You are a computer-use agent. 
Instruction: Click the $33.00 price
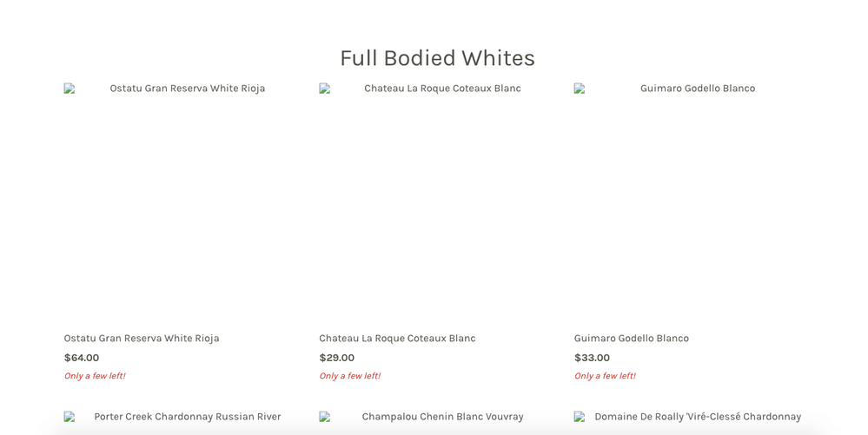[592, 358]
